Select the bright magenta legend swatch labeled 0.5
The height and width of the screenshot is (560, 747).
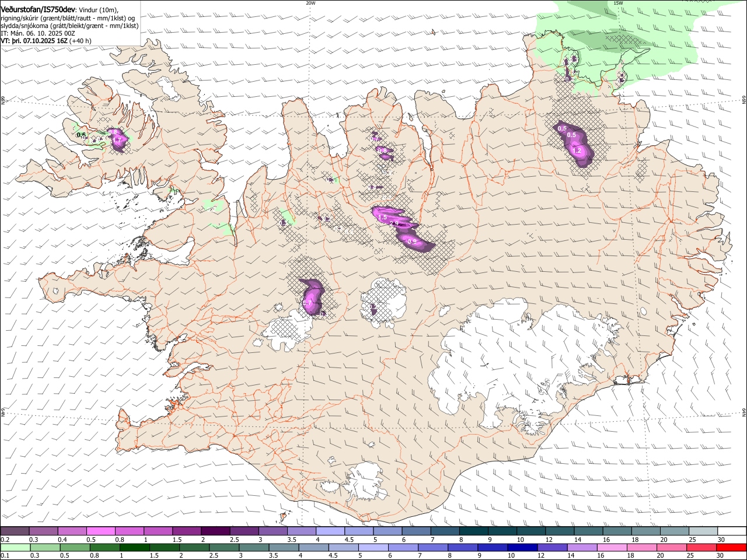click(101, 531)
